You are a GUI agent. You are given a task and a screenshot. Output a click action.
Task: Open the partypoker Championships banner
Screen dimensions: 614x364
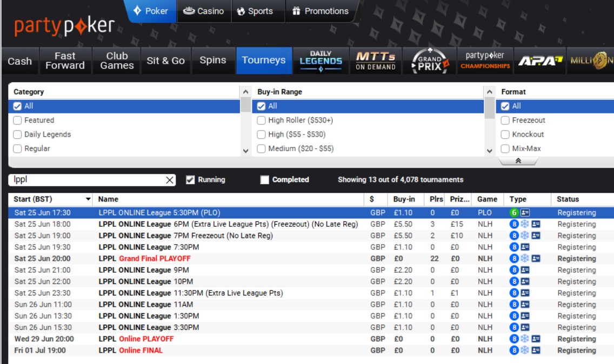[485, 60]
